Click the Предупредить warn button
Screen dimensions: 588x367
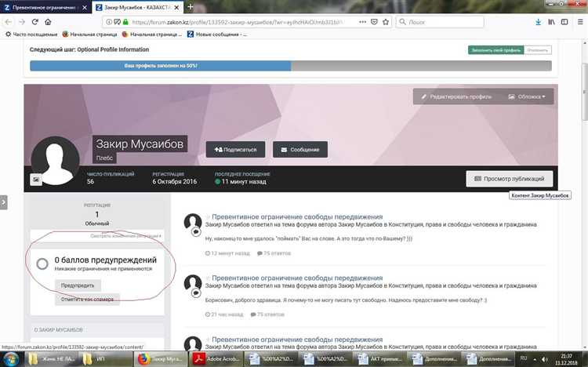78,285
